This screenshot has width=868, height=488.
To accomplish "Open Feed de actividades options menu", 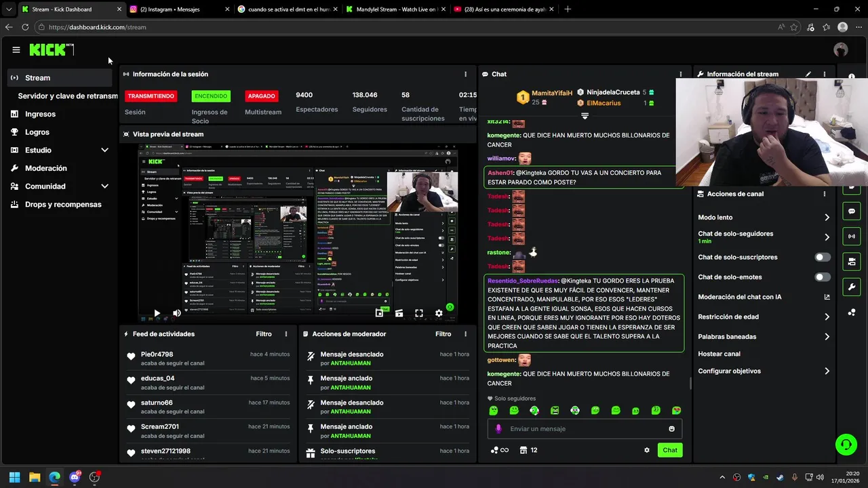I will tap(286, 334).
